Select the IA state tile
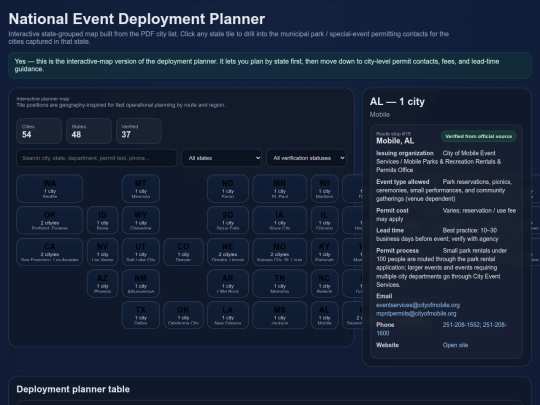The image size is (540, 405). pos(280,220)
